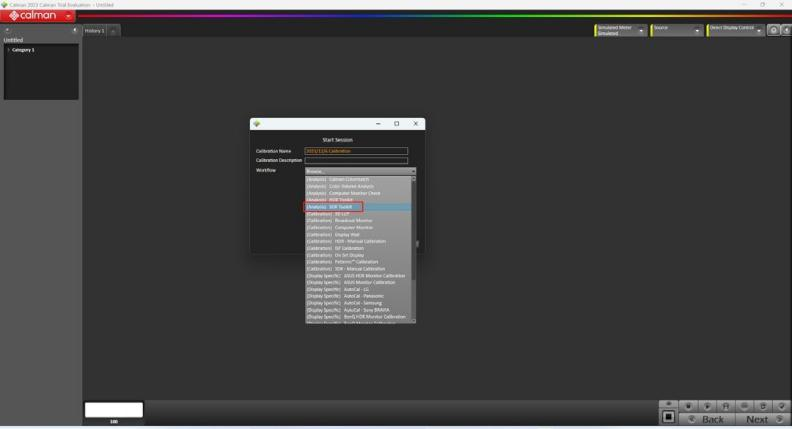Click the workflow list scroll-up arrow
Image resolution: width=792 pixels, height=429 pixels.
pos(414,178)
